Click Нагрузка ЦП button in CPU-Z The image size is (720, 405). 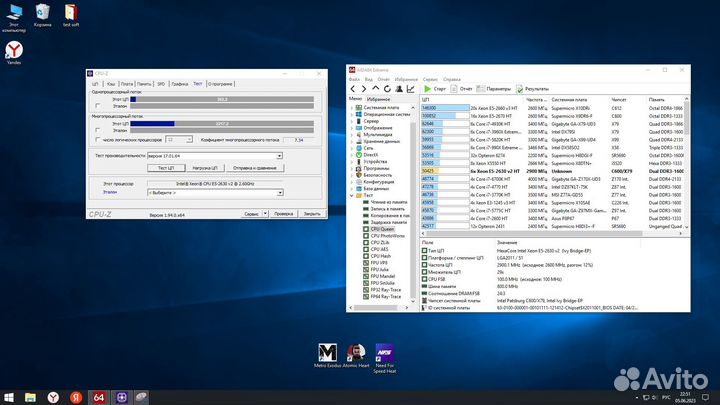click(205, 168)
